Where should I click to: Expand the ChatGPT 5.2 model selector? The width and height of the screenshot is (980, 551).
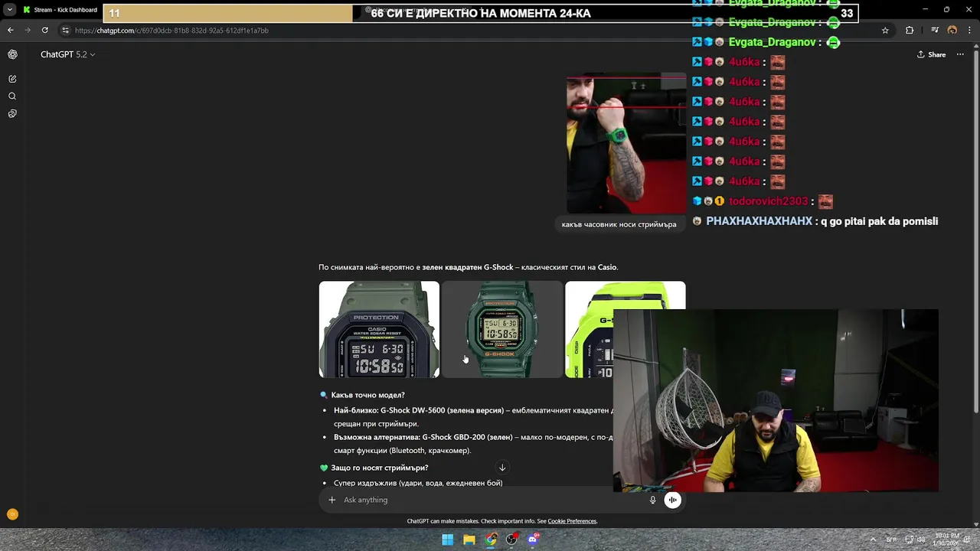click(x=67, y=54)
